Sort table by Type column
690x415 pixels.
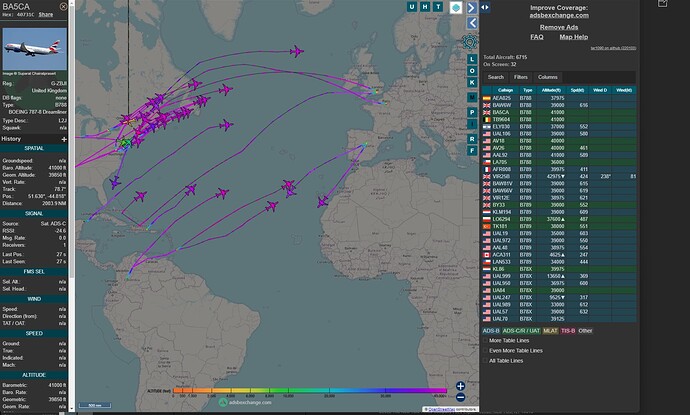click(x=528, y=90)
